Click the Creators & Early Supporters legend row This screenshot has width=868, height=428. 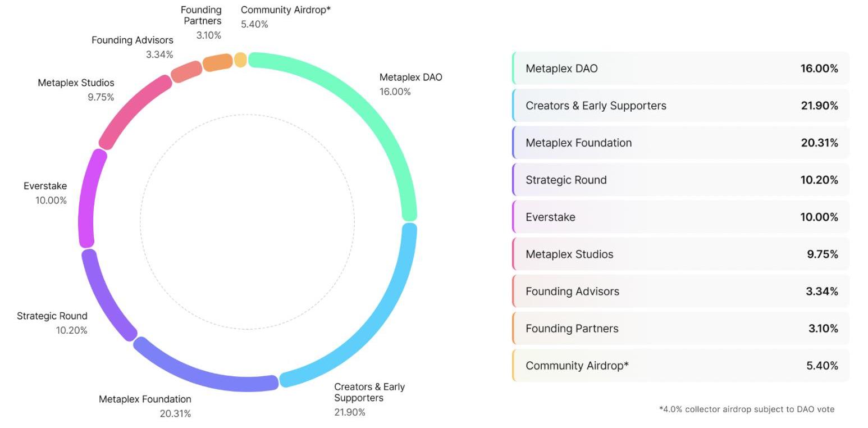pos(680,106)
